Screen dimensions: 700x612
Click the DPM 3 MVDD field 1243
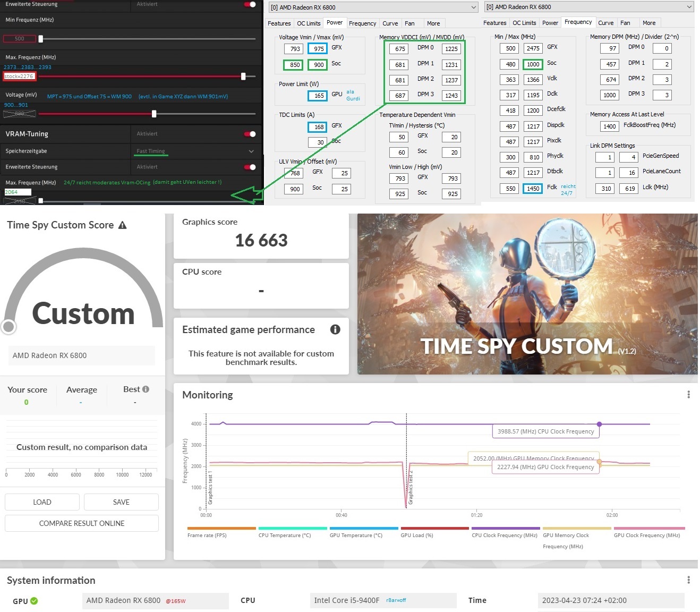point(451,96)
